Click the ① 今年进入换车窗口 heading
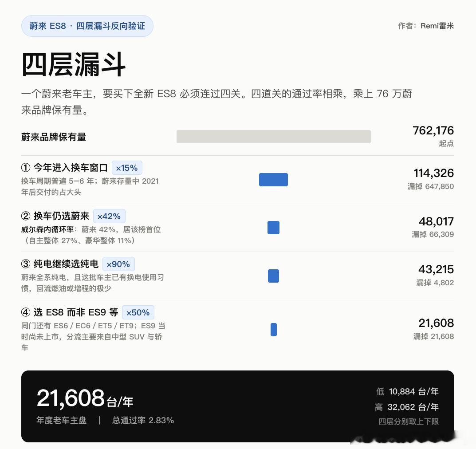This screenshot has width=476, height=449. coord(64,168)
